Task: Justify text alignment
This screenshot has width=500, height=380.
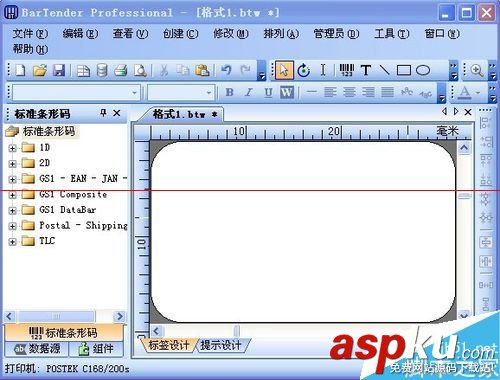Action: click(x=388, y=92)
